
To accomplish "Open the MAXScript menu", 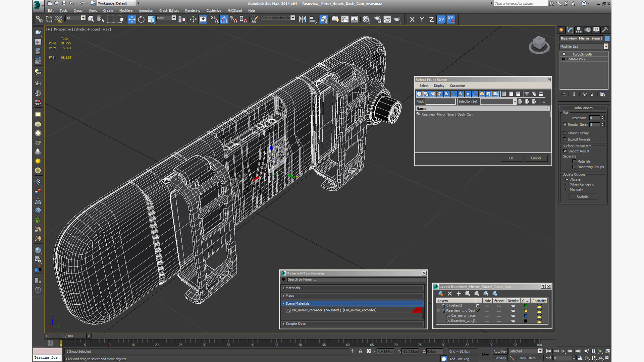I will pyautogui.click(x=234, y=11).
